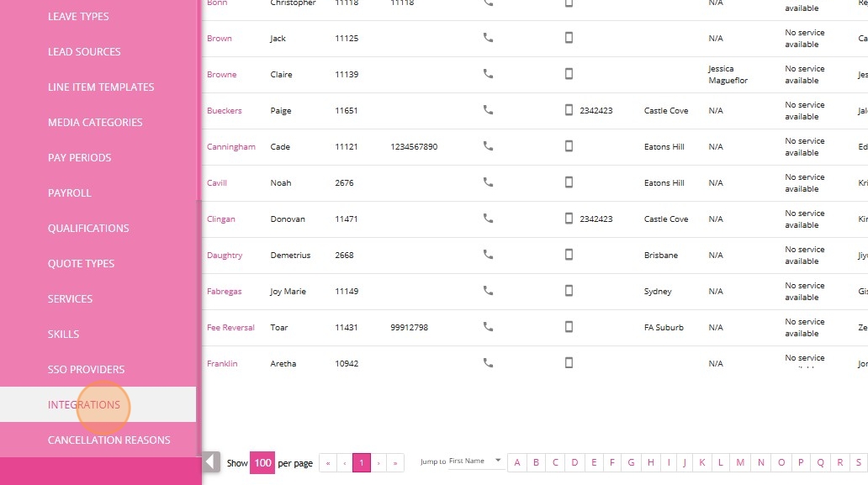This screenshot has height=485, width=868.
Task: Jump to letter M
Action: point(740,463)
